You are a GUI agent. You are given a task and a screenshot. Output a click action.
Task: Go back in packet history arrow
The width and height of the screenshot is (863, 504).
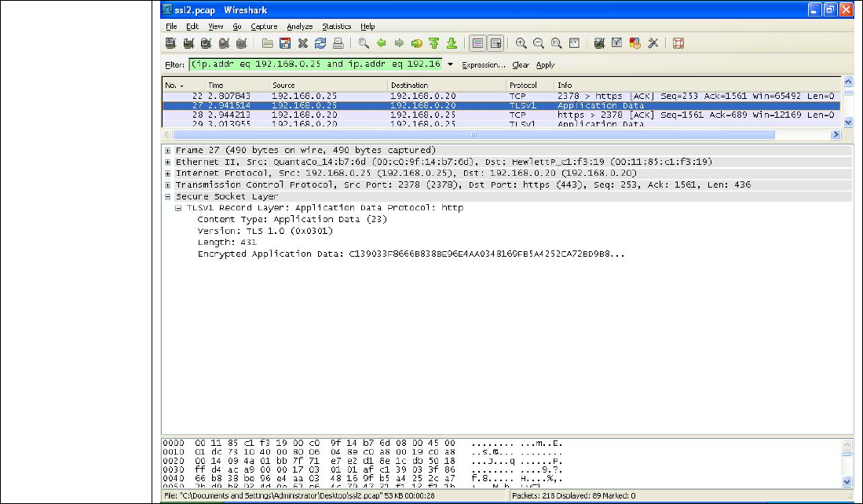coord(381,43)
